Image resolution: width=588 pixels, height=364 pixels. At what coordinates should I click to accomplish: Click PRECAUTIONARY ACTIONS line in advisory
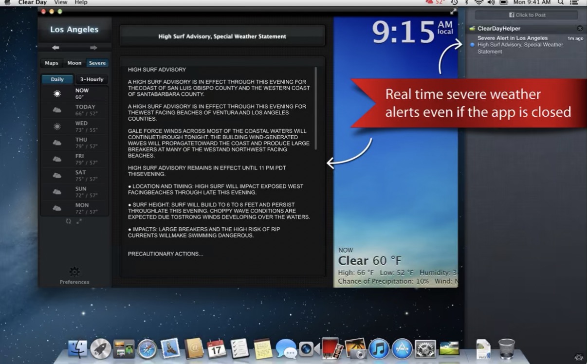(x=165, y=254)
